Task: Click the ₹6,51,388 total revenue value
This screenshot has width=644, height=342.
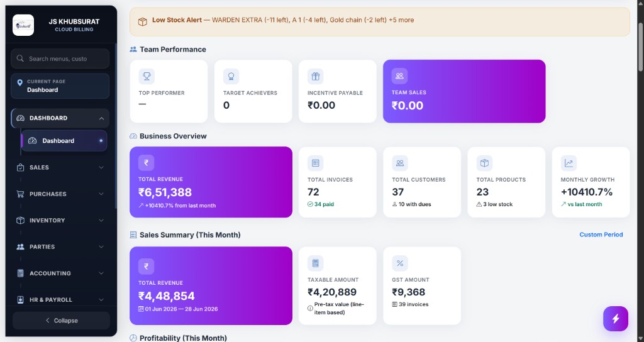Action: click(165, 192)
